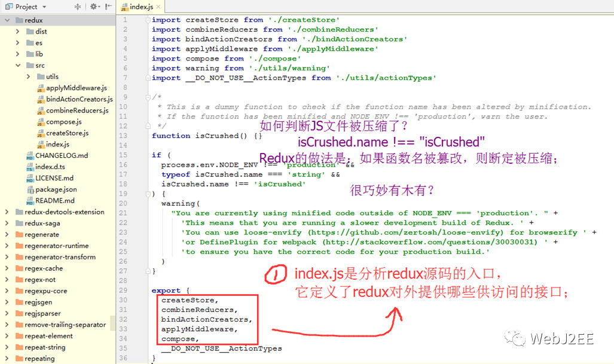Select index.js in the src folder
Screen dimensions: 614x364
[x=57, y=145]
